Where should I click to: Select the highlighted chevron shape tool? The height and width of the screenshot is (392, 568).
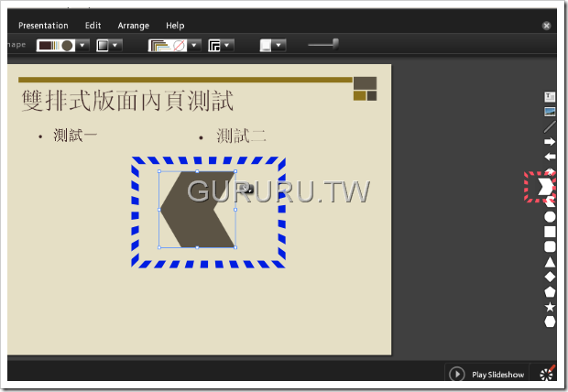(545, 187)
